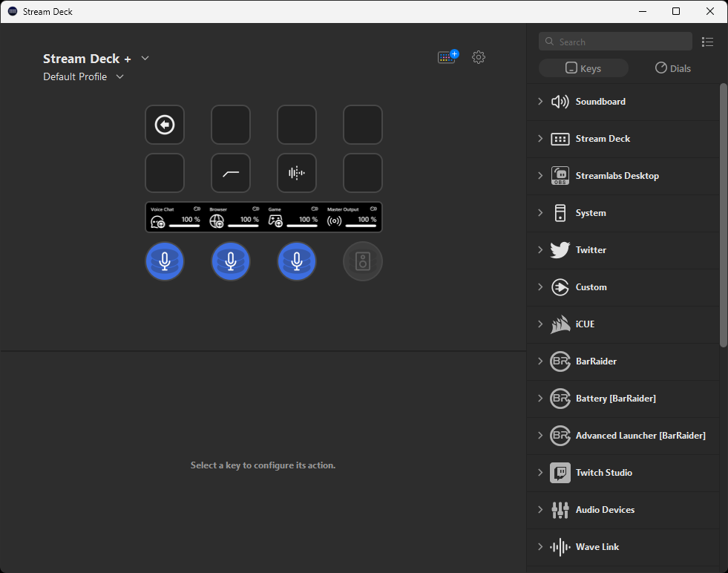The image size is (728, 573).
Task: Click the Battery [BarRaider] BR icon
Action: (560, 399)
